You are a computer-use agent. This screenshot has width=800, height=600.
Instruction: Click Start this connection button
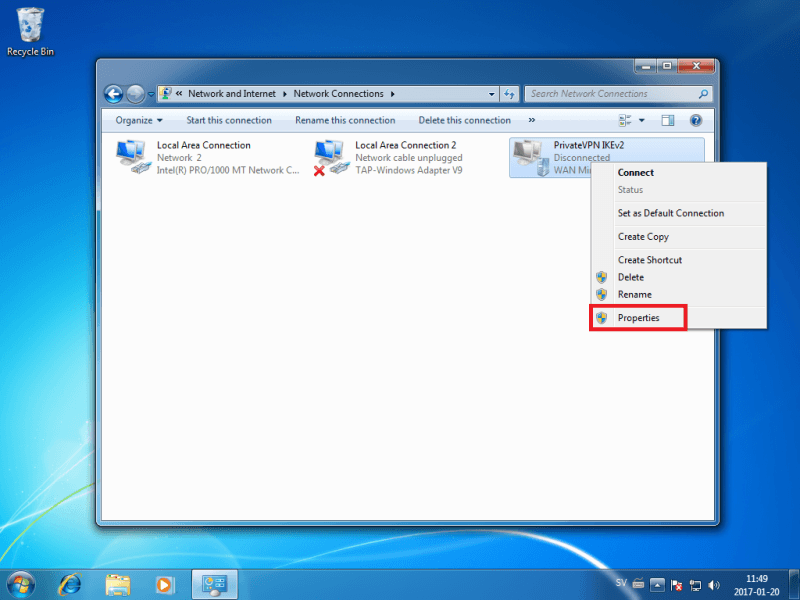pyautogui.click(x=229, y=120)
